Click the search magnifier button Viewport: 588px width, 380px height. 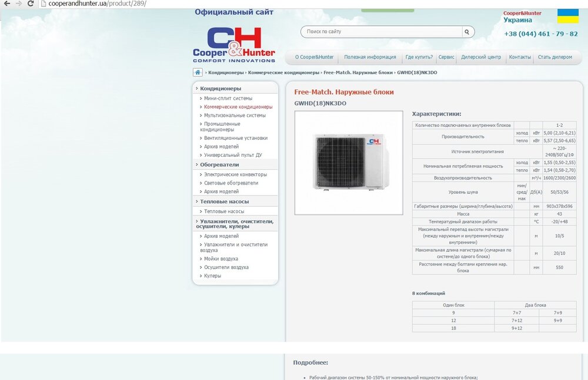click(x=467, y=32)
